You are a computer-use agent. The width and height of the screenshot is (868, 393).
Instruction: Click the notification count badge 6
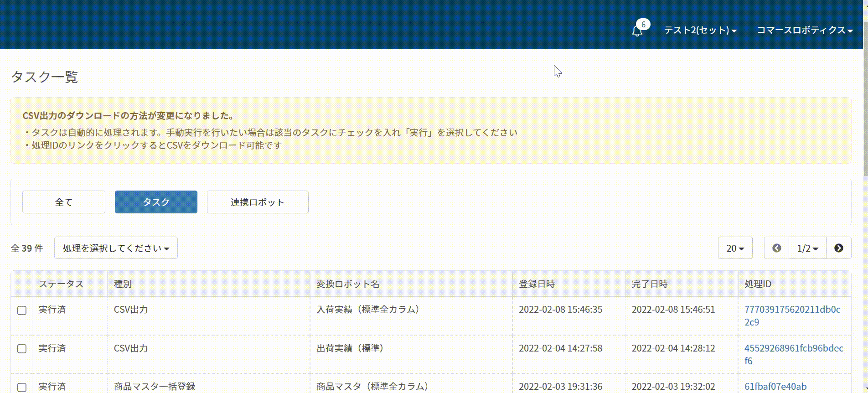tap(643, 24)
